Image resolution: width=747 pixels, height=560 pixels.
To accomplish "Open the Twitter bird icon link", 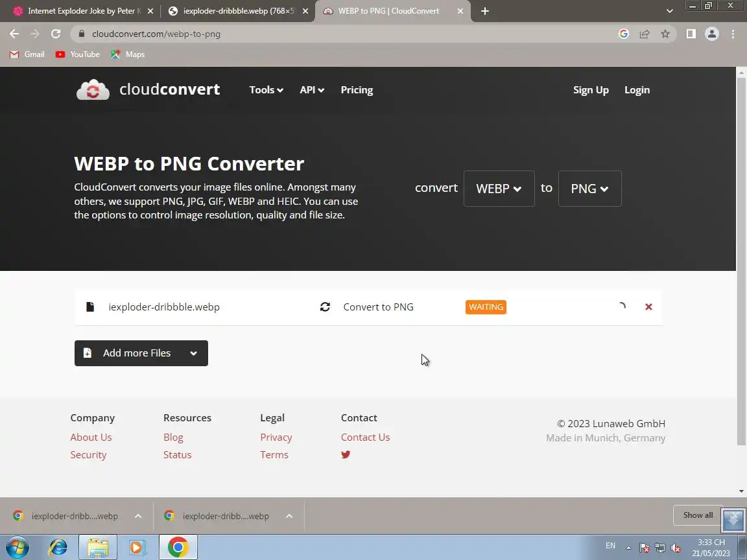I will pos(346,454).
